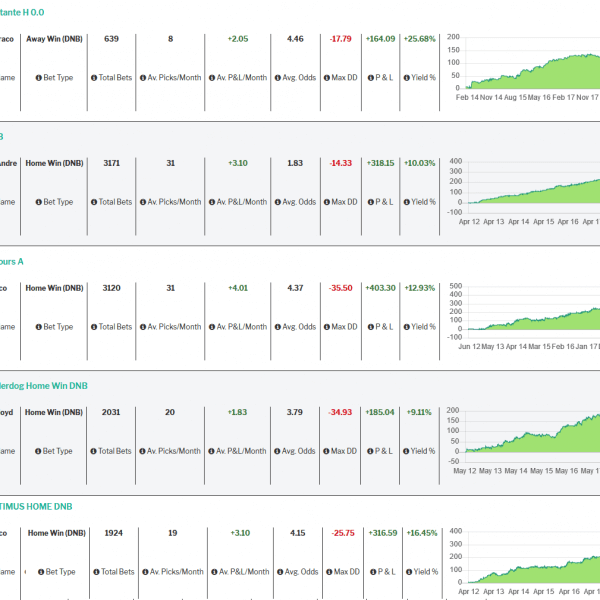Click info icon for P & L under +164.09

point(370,78)
